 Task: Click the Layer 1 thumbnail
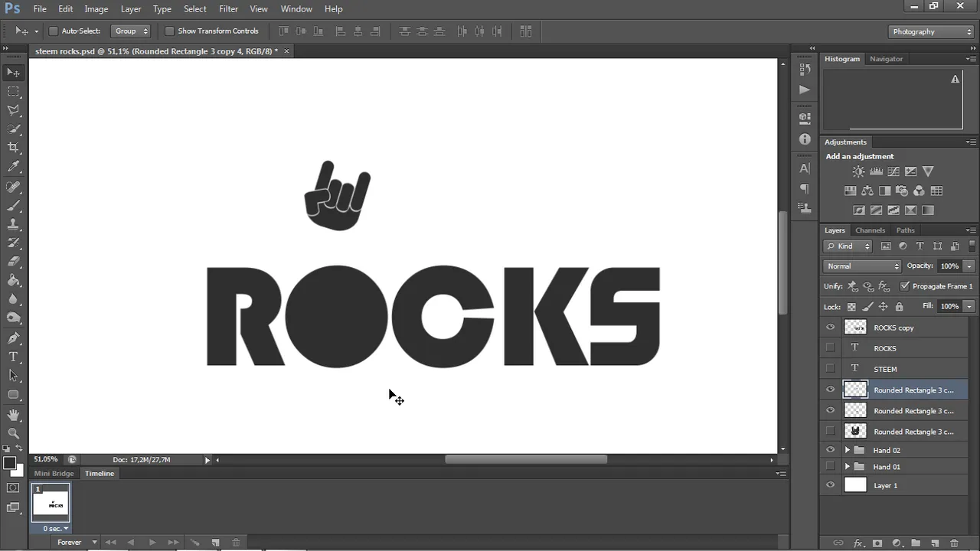pos(855,485)
